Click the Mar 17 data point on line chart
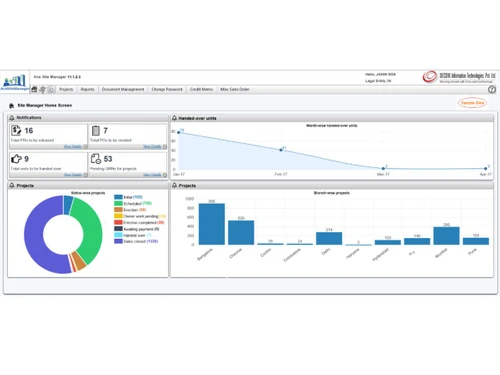Screen dimensions: 500x375 tap(383, 168)
